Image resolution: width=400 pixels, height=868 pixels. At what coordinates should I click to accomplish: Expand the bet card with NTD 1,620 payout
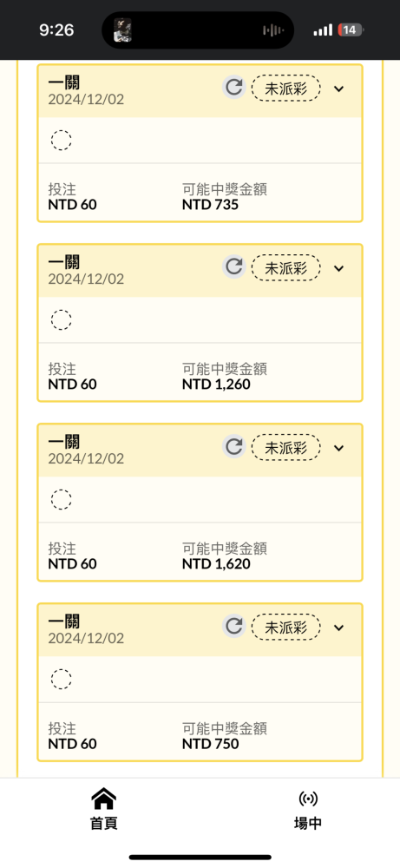pos(339,447)
